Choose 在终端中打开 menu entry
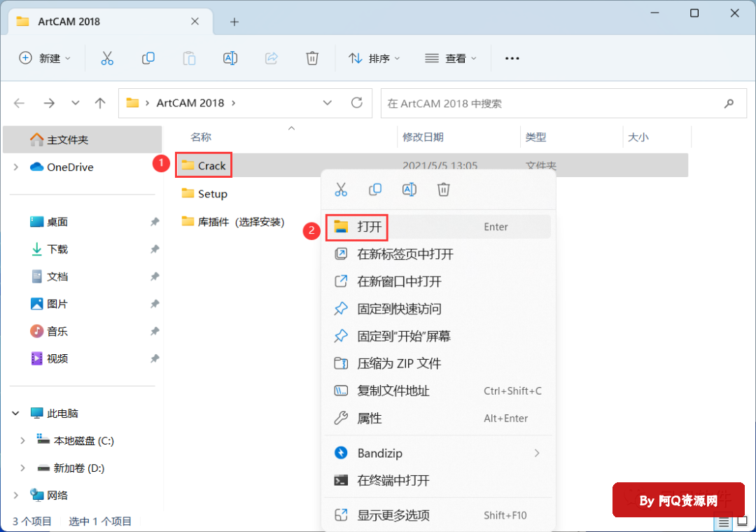Screen dimensions: 756x532 [438, 480]
